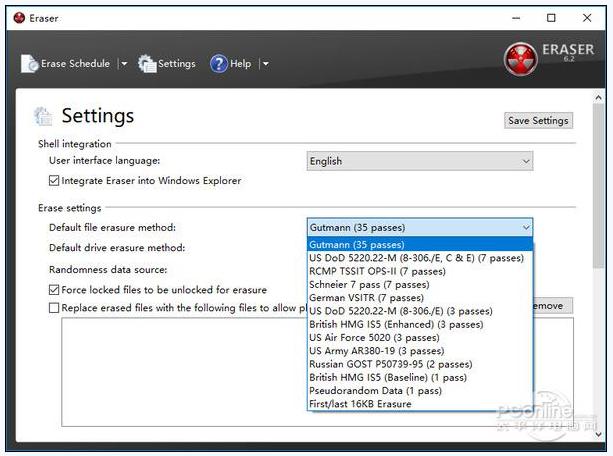The image size is (613, 456).
Task: Select Pseudorandom Data (1 pass)
Action: [x=420, y=391]
